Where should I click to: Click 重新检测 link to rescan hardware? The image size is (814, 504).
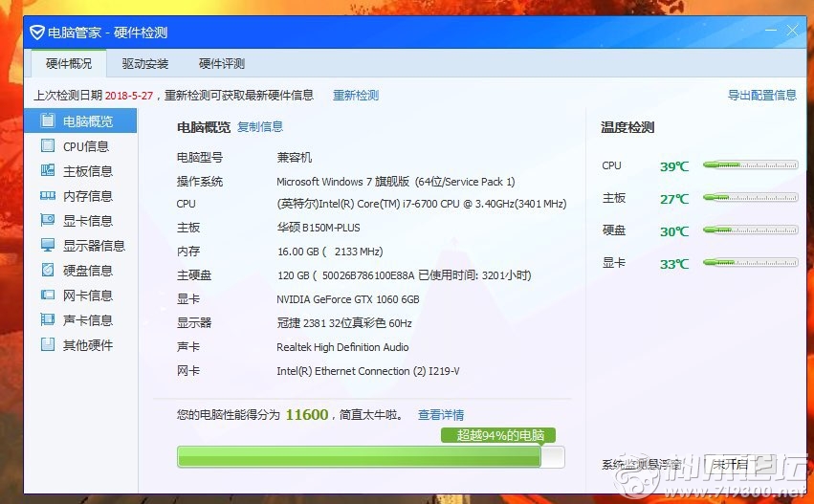point(356,96)
